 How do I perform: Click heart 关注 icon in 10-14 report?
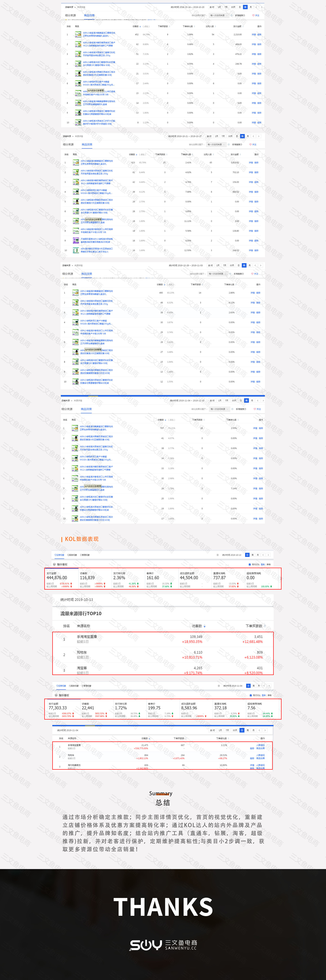253,16
